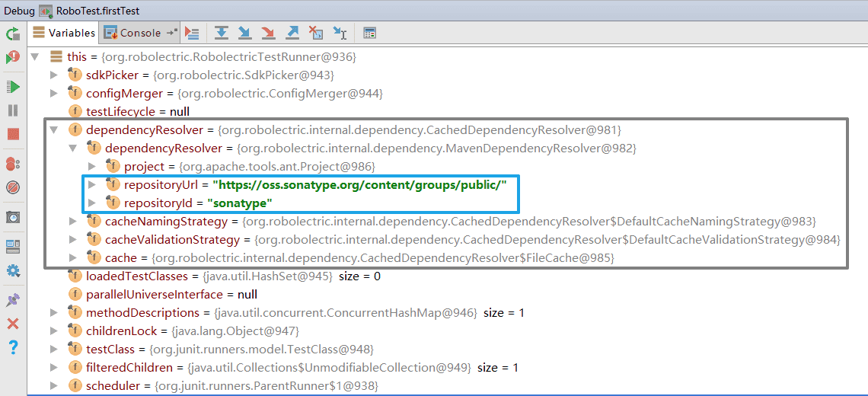This screenshot has width=868, height=396.
Task: Expand the cacheNamingStrategy variable
Action: click(72, 222)
